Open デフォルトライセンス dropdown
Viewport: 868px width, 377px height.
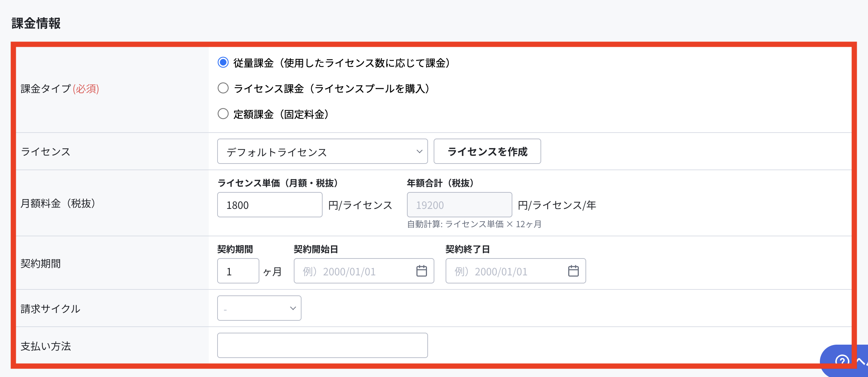[322, 151]
